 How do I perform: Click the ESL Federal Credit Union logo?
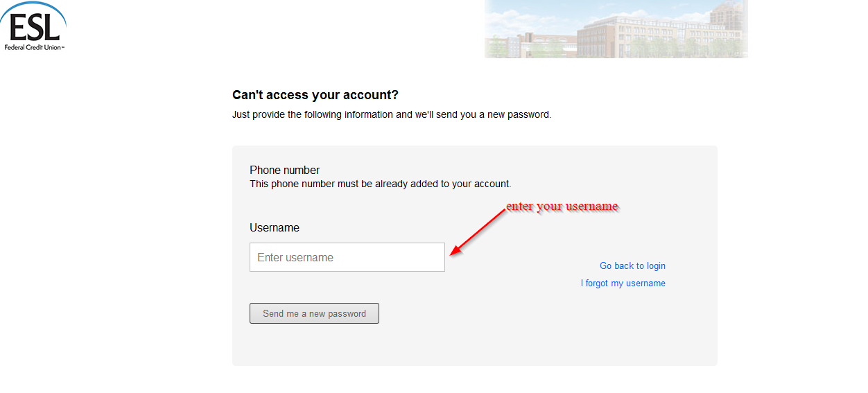33,28
